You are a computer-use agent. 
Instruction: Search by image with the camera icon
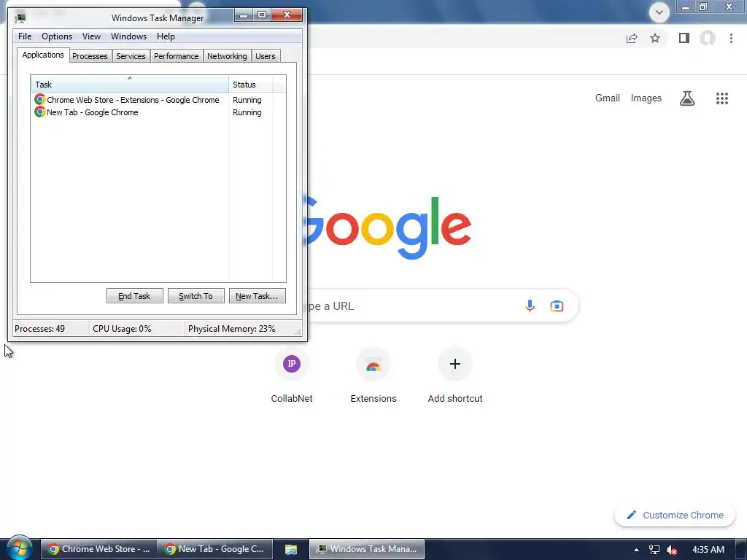click(x=557, y=306)
